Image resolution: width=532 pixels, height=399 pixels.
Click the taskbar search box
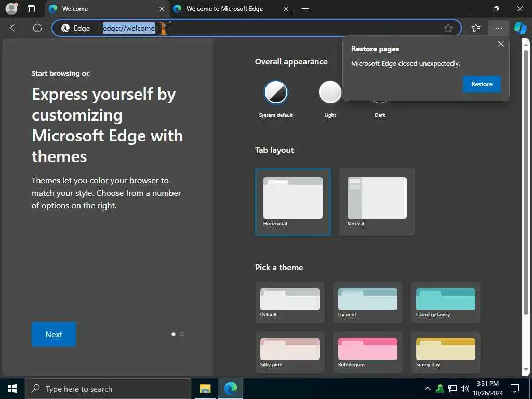108,389
